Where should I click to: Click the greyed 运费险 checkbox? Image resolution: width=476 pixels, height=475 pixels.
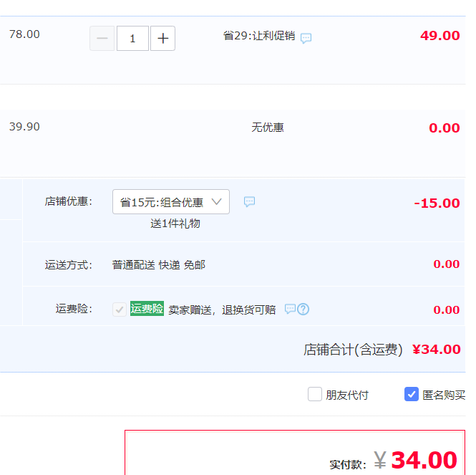point(120,310)
